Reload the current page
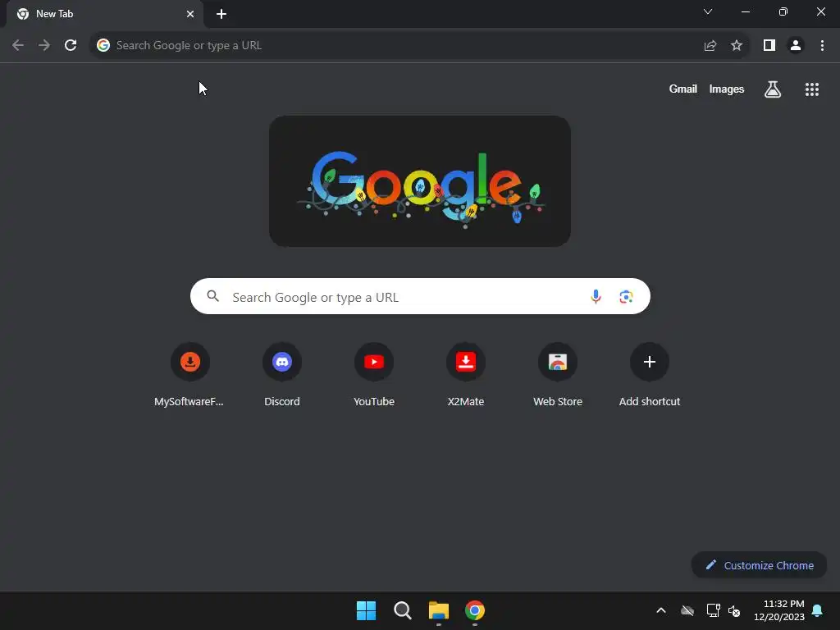 [71, 46]
